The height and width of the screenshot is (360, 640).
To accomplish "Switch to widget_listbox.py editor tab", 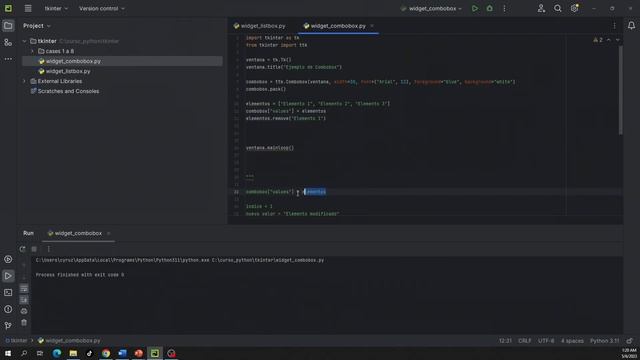I will tap(260, 26).
